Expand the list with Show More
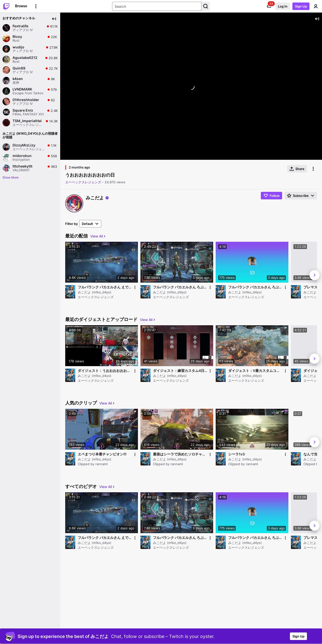This screenshot has height=644, width=322. [x=11, y=178]
